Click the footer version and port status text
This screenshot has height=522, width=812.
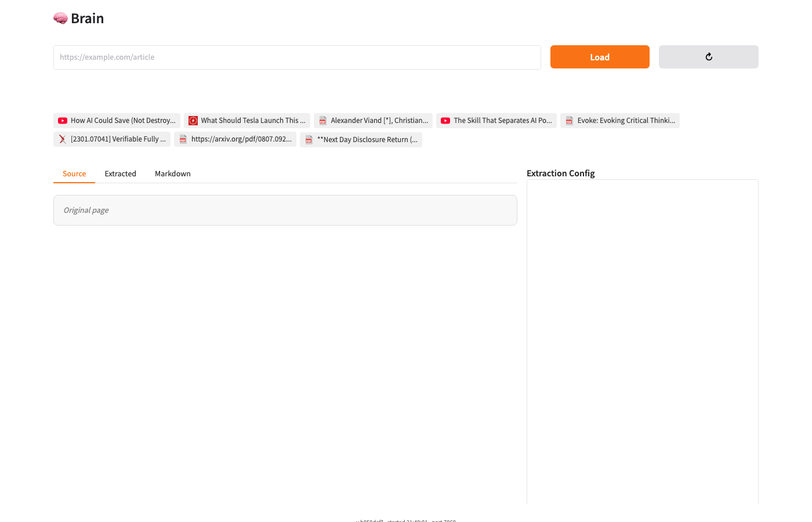(405, 520)
